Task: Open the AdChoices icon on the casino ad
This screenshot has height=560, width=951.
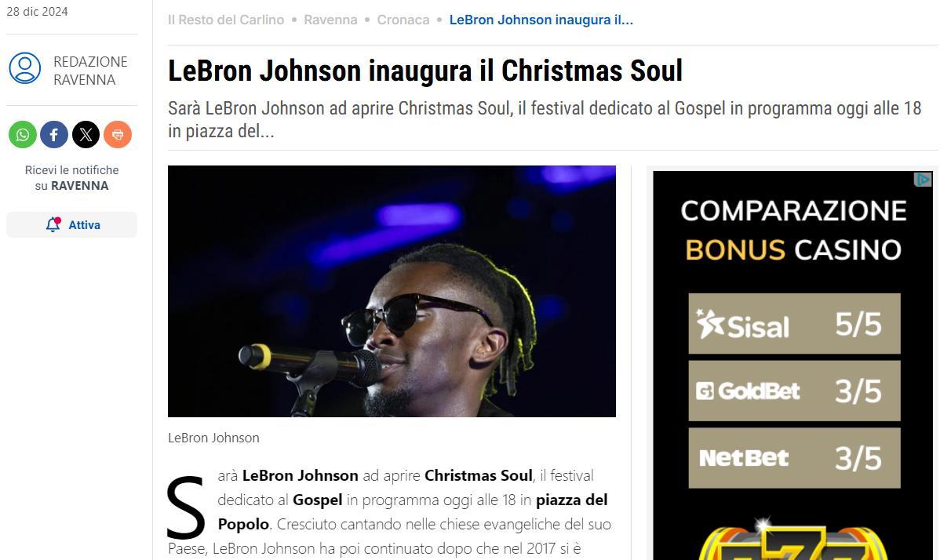Action: (924, 180)
